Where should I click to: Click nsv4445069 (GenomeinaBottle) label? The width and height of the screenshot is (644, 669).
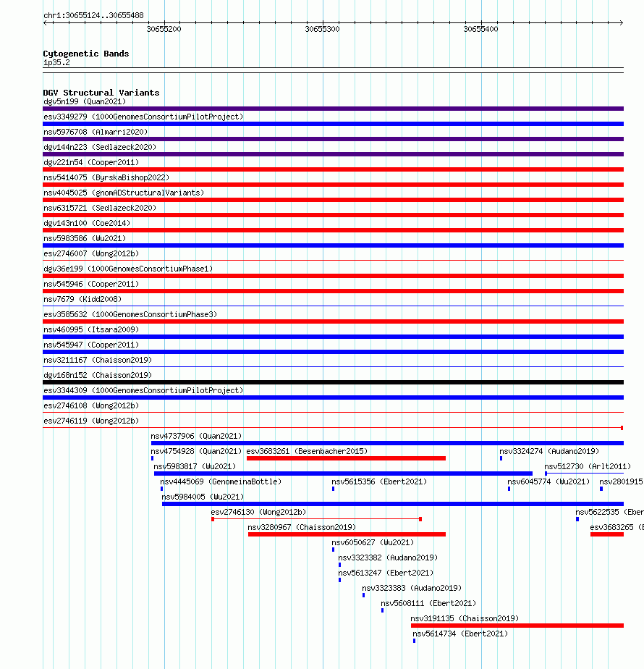[221, 481]
